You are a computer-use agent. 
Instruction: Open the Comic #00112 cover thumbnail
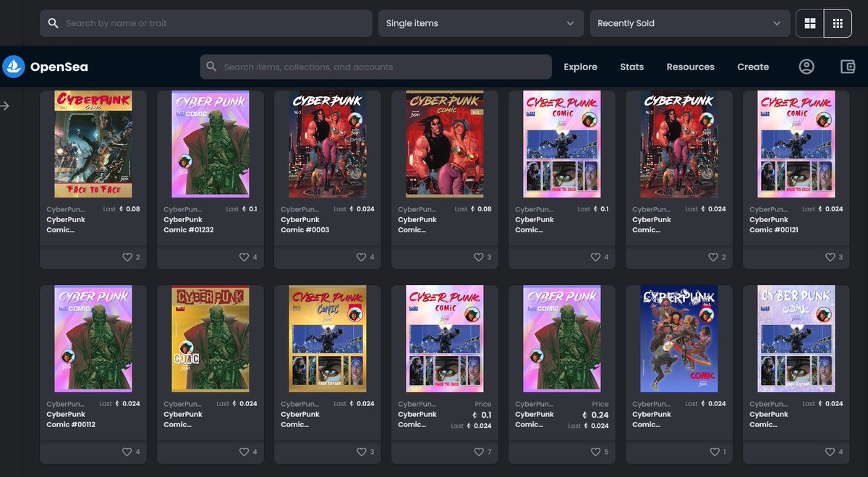click(x=93, y=339)
